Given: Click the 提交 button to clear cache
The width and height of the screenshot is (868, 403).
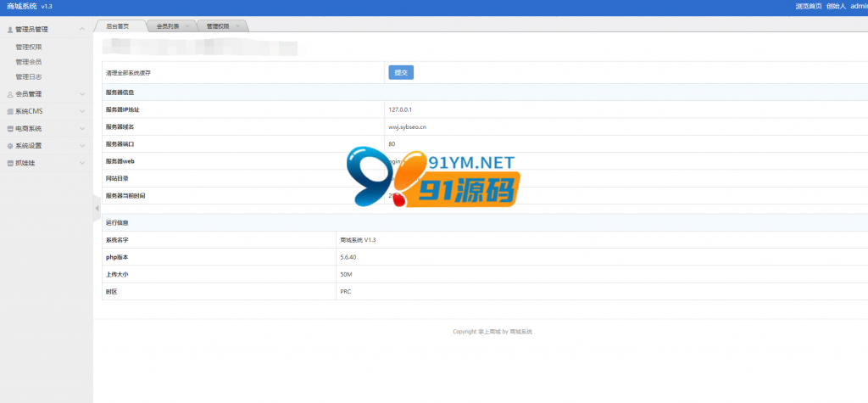Looking at the screenshot, I should pyautogui.click(x=401, y=73).
